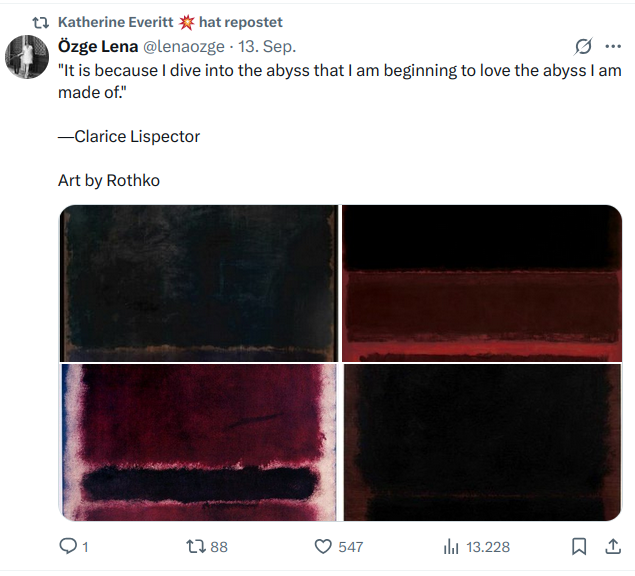Image resolution: width=635 pixels, height=576 pixels.
Task: Click the small repost arrows above the post
Action: click(x=41, y=22)
